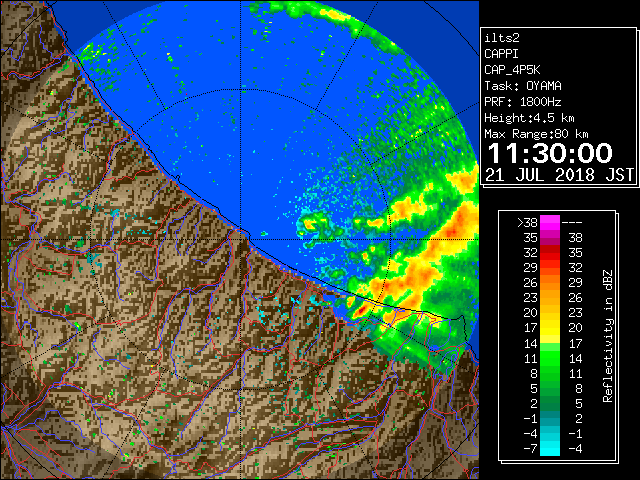Pick the magenta >38 dBZ color band
This screenshot has height=480, width=640.
(x=550, y=222)
